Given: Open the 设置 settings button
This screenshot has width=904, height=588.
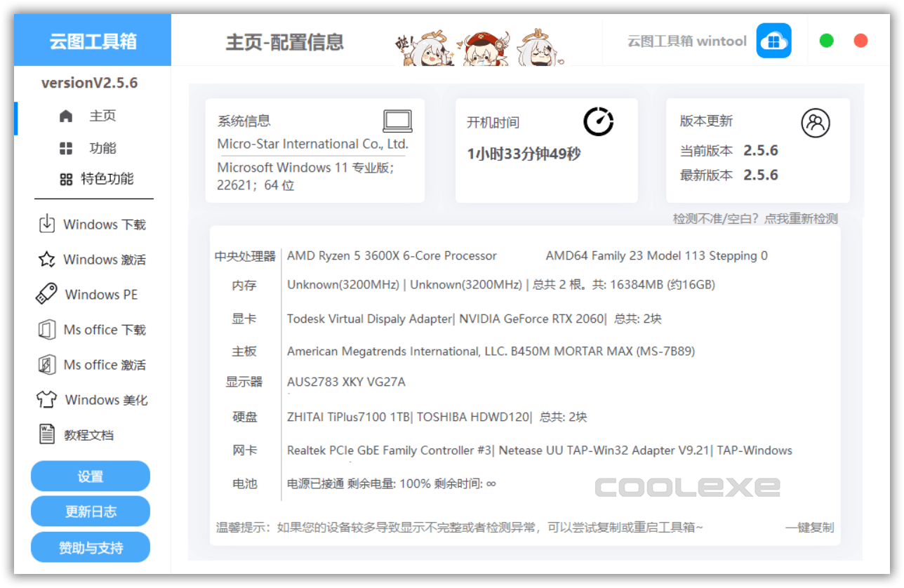Looking at the screenshot, I should point(90,476).
